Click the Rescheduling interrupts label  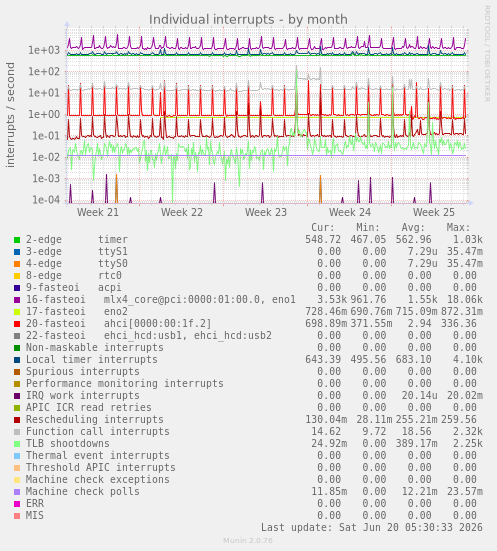[x=95, y=420]
